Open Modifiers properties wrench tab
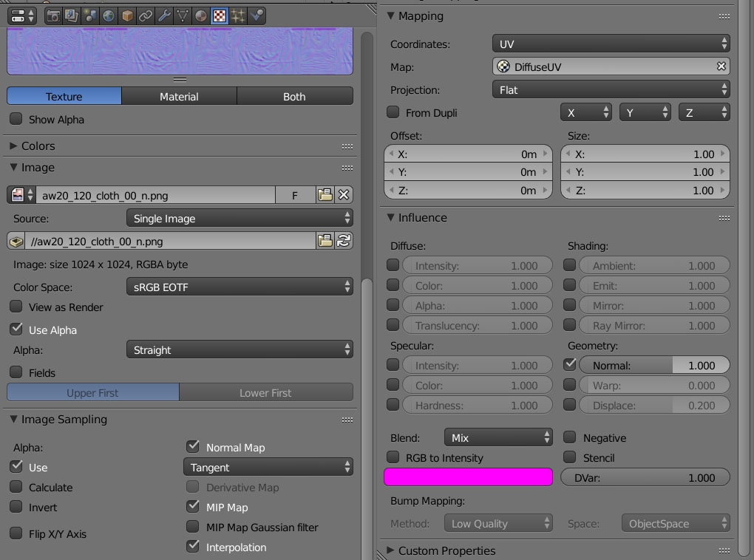Viewport: 754px width, 560px height. [x=164, y=16]
